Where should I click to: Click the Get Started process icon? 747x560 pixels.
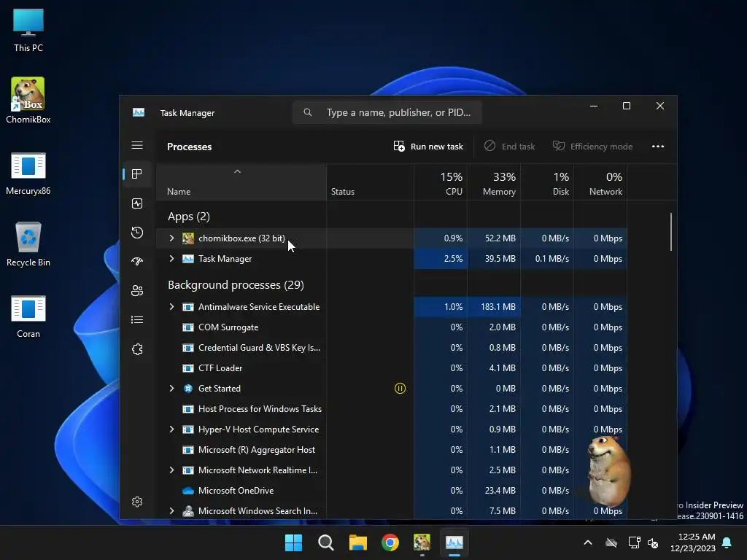[x=188, y=389]
